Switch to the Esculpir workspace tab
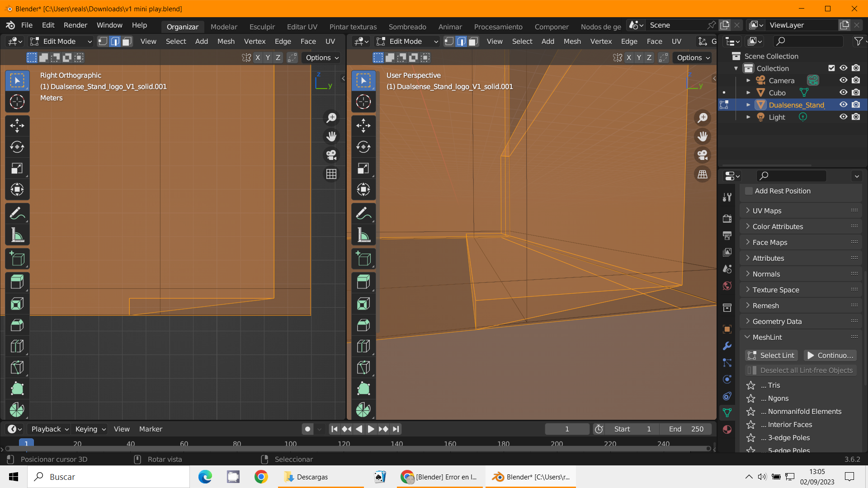This screenshot has height=488, width=868. 262,27
